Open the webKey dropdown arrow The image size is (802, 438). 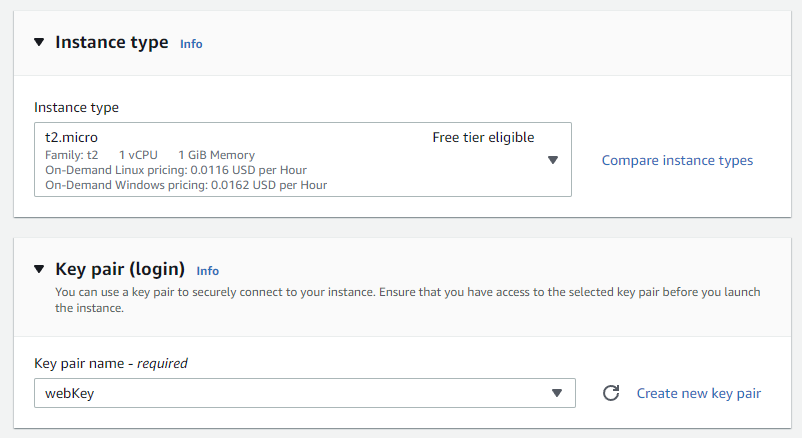tap(556, 393)
